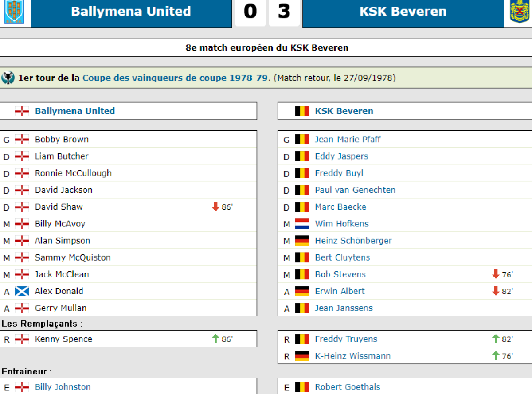Click the Ballymena United score 0 box

tap(250, 12)
